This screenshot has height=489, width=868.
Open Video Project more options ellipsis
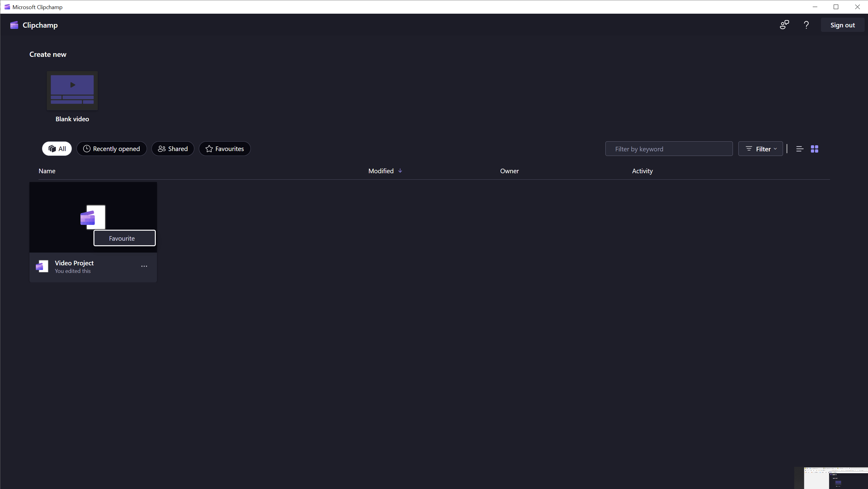click(x=144, y=267)
